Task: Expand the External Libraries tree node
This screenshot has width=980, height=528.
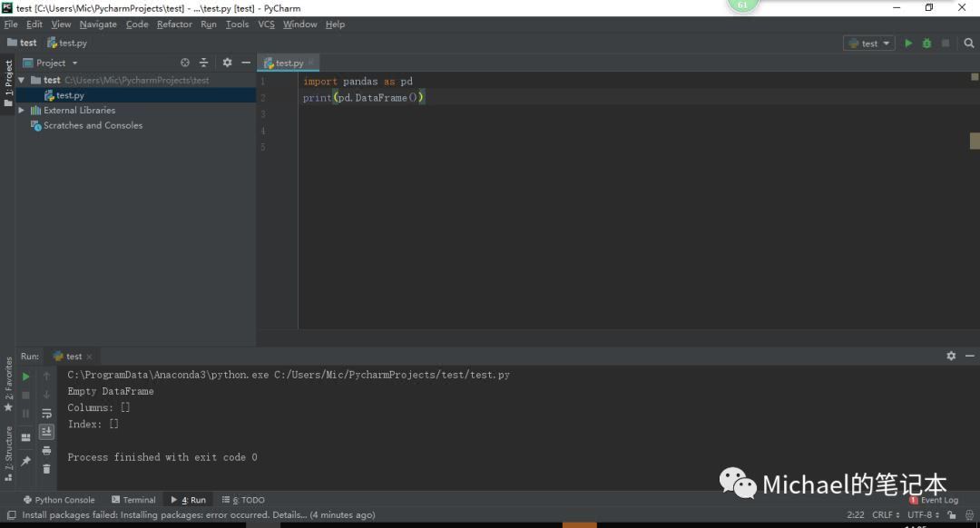Action: click(22, 110)
